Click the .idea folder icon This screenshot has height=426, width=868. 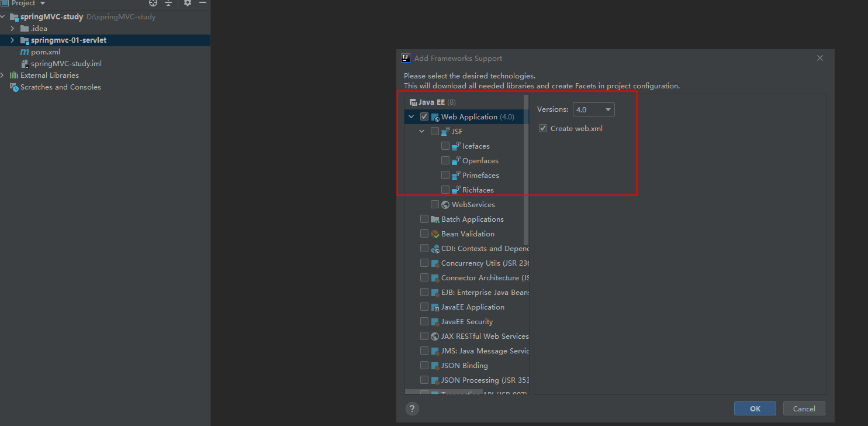pos(25,29)
